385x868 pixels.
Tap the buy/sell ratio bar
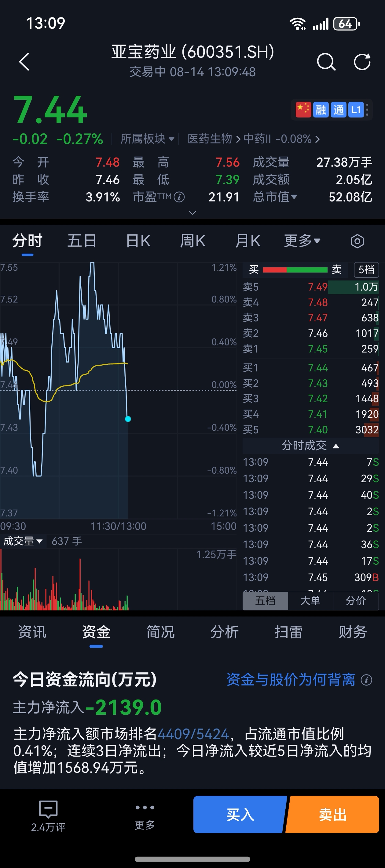[x=295, y=269]
